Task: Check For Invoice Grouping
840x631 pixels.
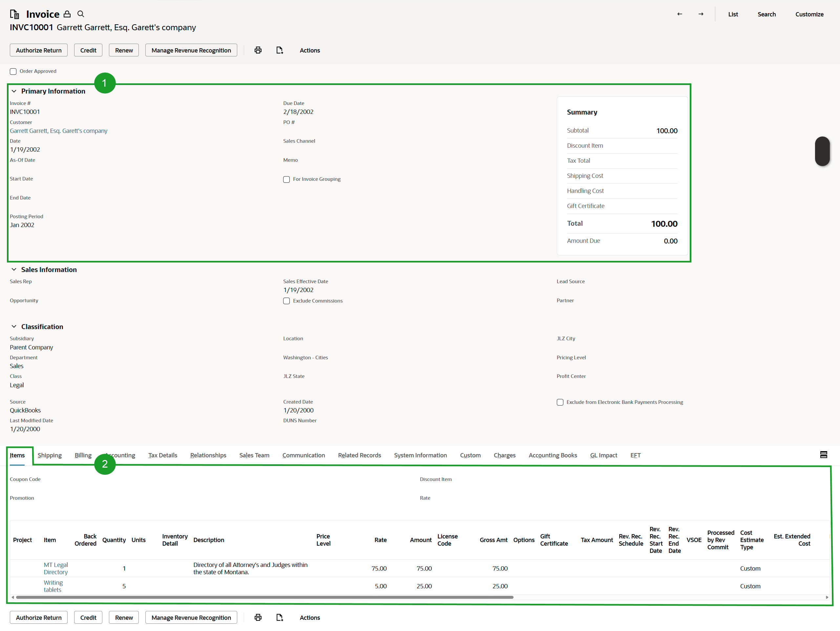Action: point(286,179)
